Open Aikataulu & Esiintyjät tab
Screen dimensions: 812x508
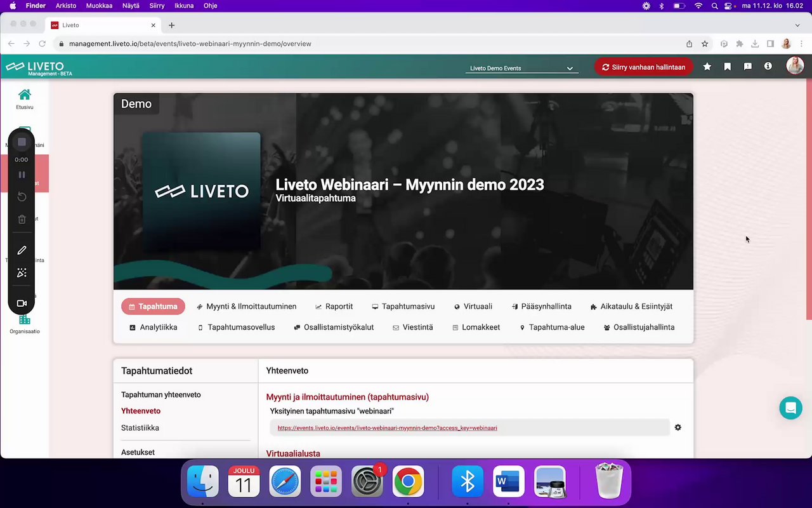click(x=631, y=307)
